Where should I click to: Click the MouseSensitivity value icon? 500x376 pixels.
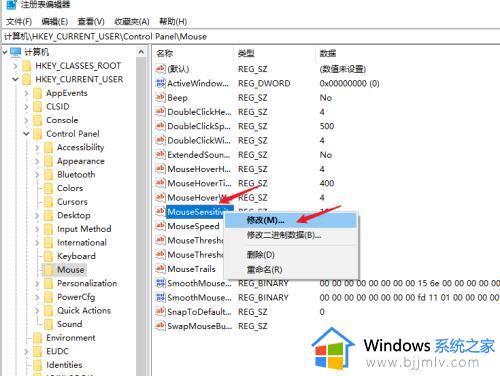160,212
